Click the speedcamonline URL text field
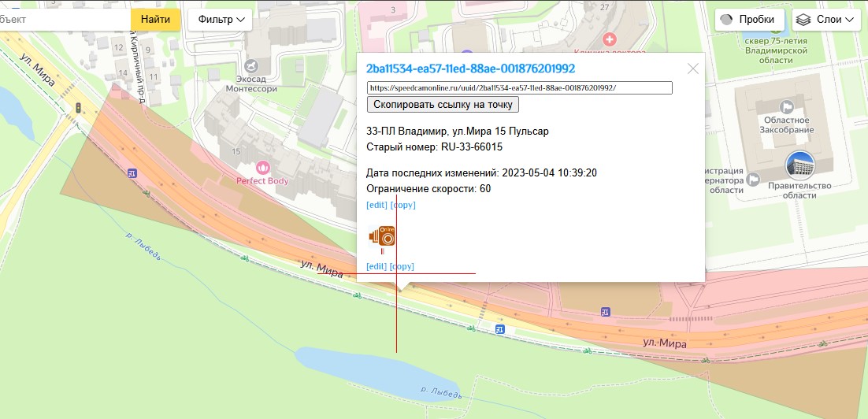 pos(519,88)
